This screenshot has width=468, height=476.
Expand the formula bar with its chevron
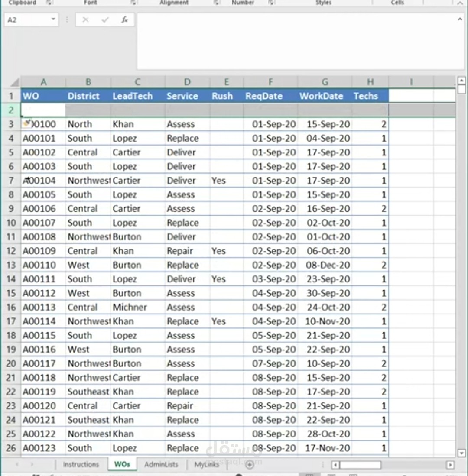460,19
